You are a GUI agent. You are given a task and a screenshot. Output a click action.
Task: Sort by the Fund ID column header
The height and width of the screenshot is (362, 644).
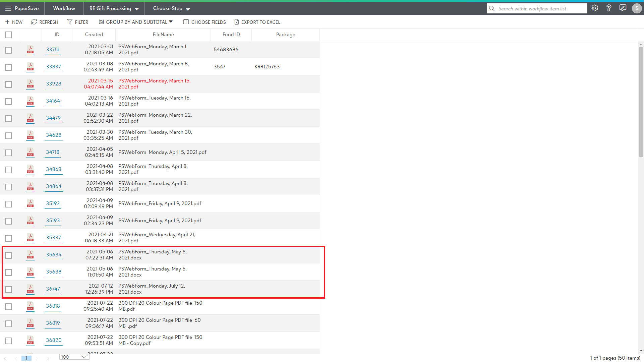pyautogui.click(x=231, y=35)
